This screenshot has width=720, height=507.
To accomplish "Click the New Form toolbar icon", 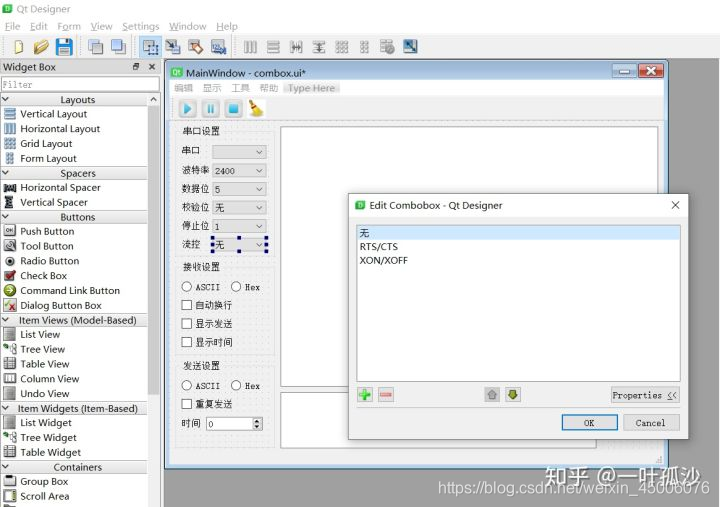I will point(18,47).
